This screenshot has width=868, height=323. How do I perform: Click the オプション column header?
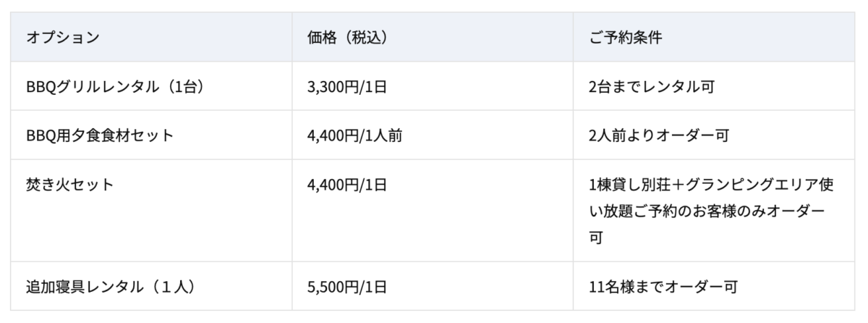tap(62, 38)
